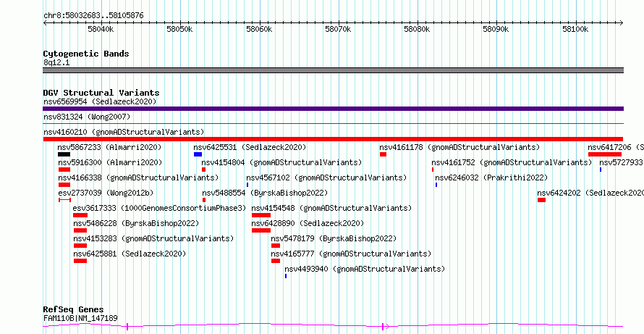Image resolution: width=644 pixels, height=334 pixels.
Task: Open the nsv6569954 (Sedlazeck2020) label
Action: click(100, 101)
